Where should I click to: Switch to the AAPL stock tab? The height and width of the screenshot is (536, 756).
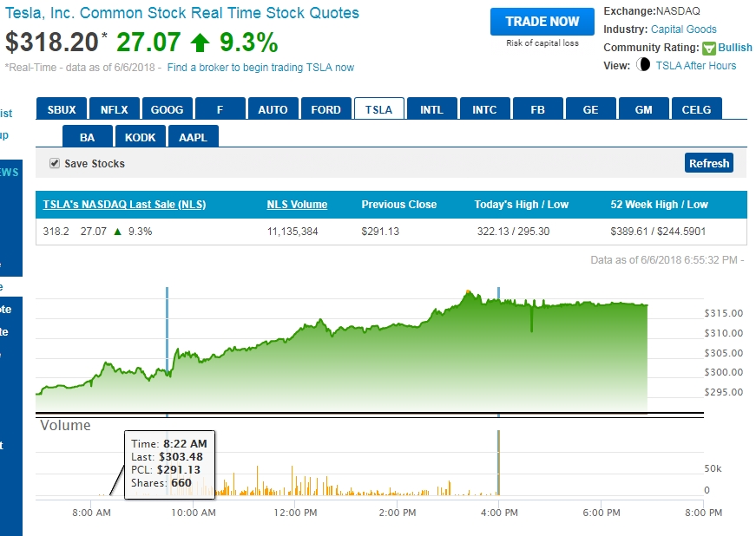click(x=194, y=137)
